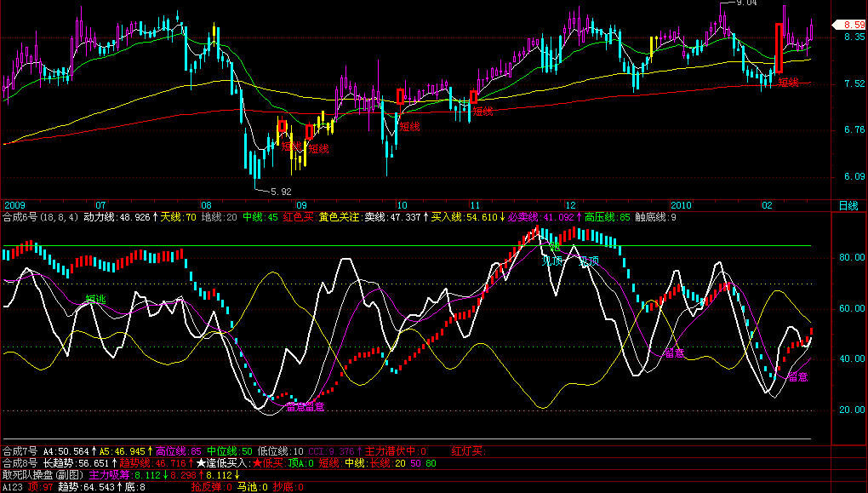The height and width of the screenshot is (493, 868).
Task: Click the 低位线:10 label
Action: tap(281, 451)
